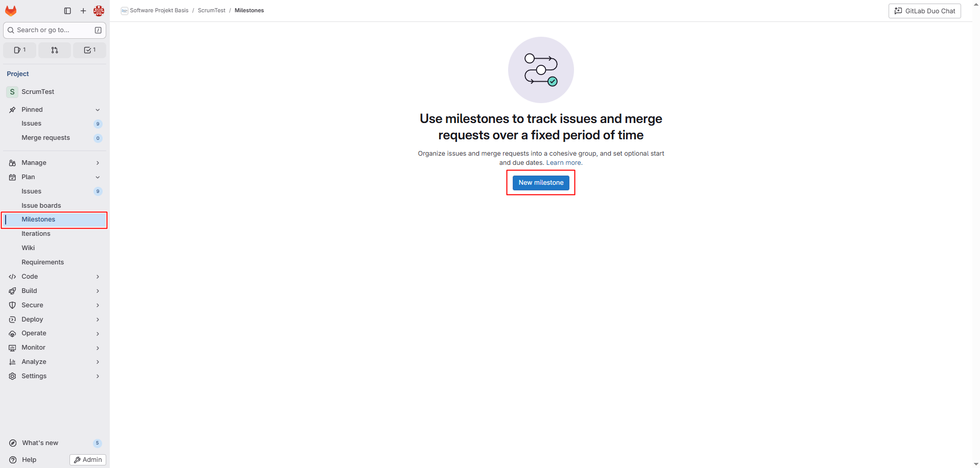Toggle the sidebar collapse icon
This screenshot has width=980, height=468.
(67, 11)
